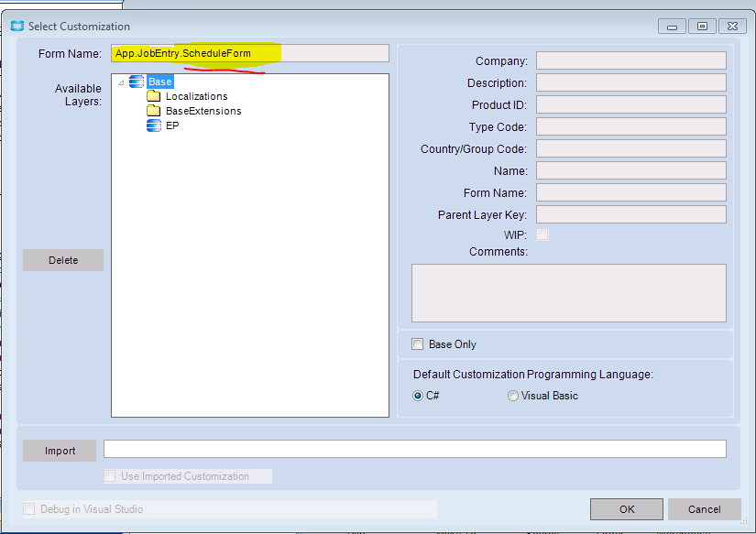Select the Base layer label
The image size is (756, 534).
click(x=160, y=82)
